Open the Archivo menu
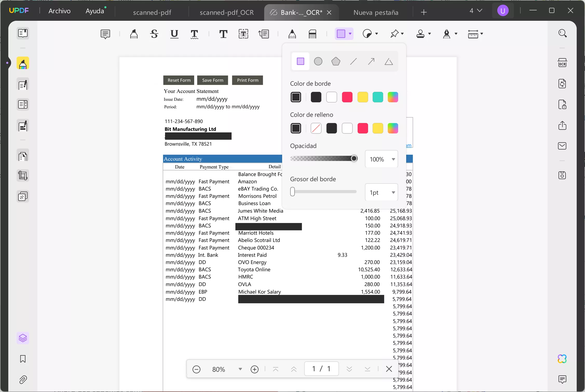This screenshot has width=585, height=392. point(59,11)
